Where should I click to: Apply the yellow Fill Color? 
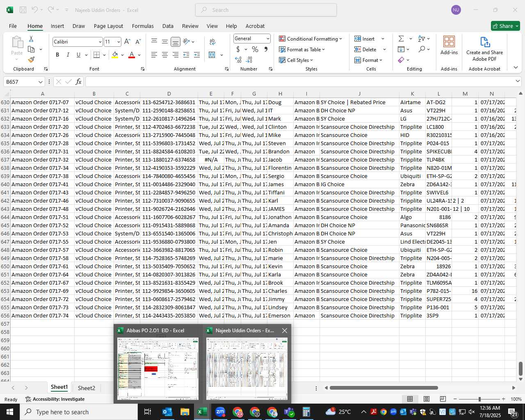pyautogui.click(x=115, y=55)
